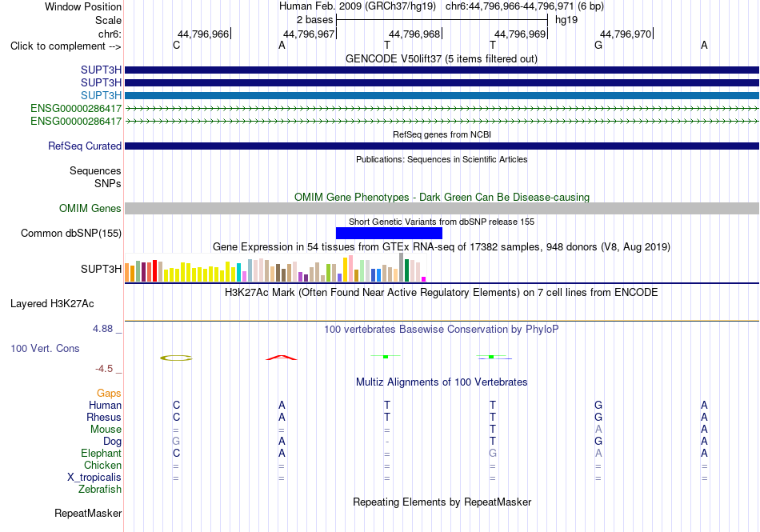Click the olive C glyph in PhyloP track
Image resolution: width=760 pixels, height=532 pixels.
176,358
